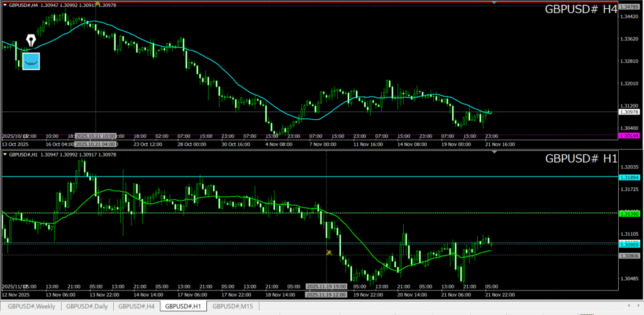Select the GBPUSD#,H4 tab
644x315 pixels.
click(136, 306)
